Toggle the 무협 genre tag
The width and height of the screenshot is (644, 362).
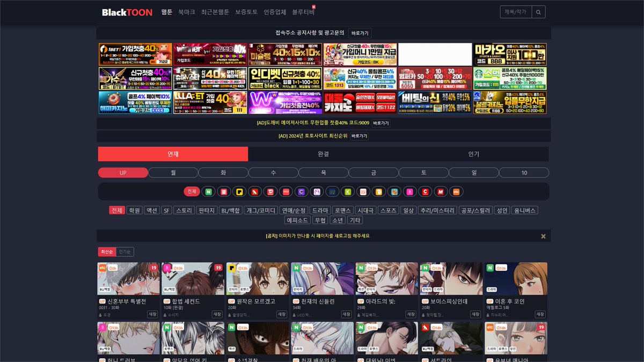click(x=320, y=220)
